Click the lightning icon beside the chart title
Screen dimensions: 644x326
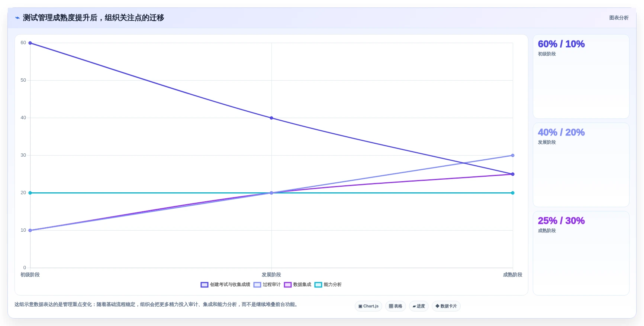coord(17,18)
